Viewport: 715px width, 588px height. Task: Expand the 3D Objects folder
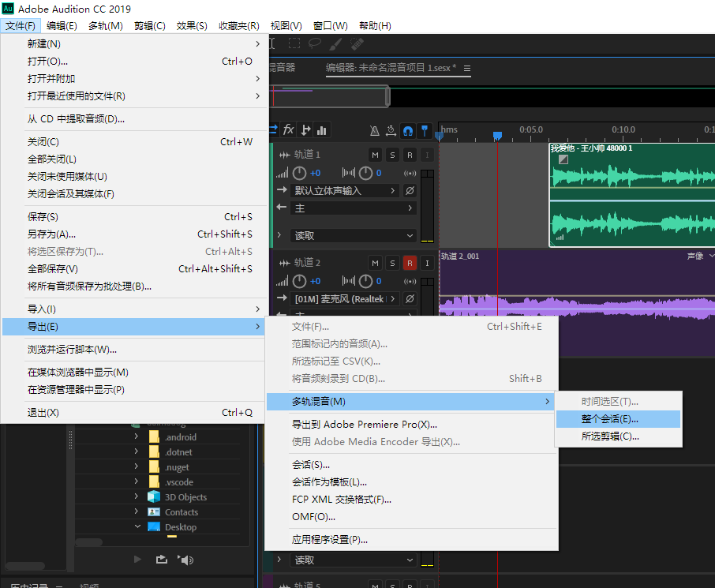point(137,496)
